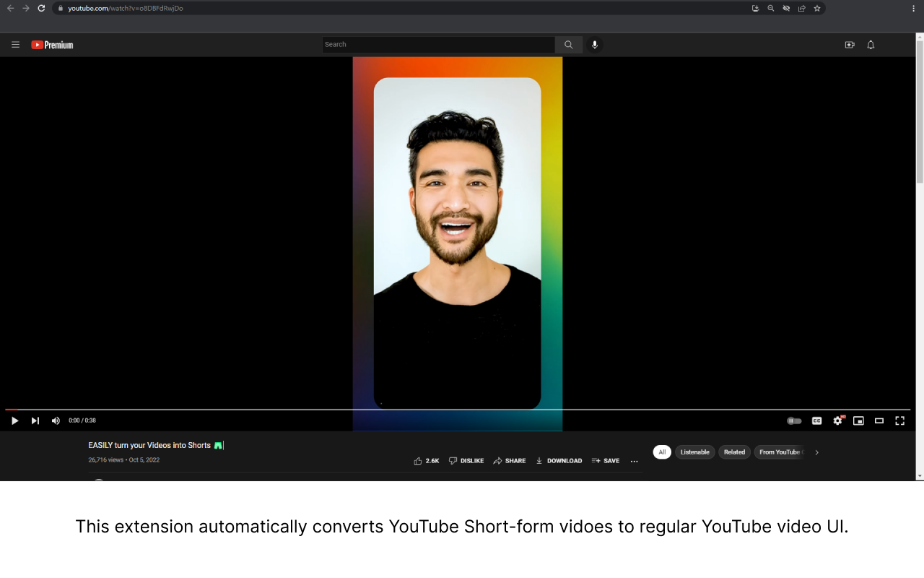The width and height of the screenshot is (924, 578).
Task: Click the YouTube search field
Action: [438, 45]
